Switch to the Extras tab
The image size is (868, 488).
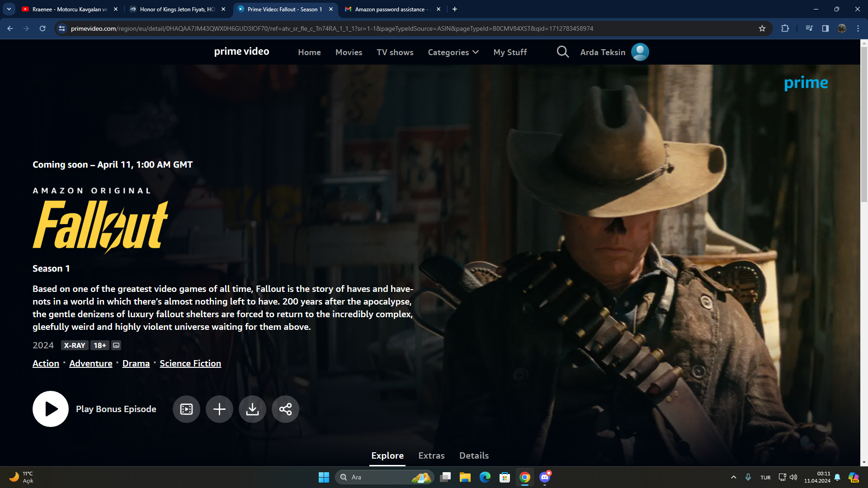[431, 455]
